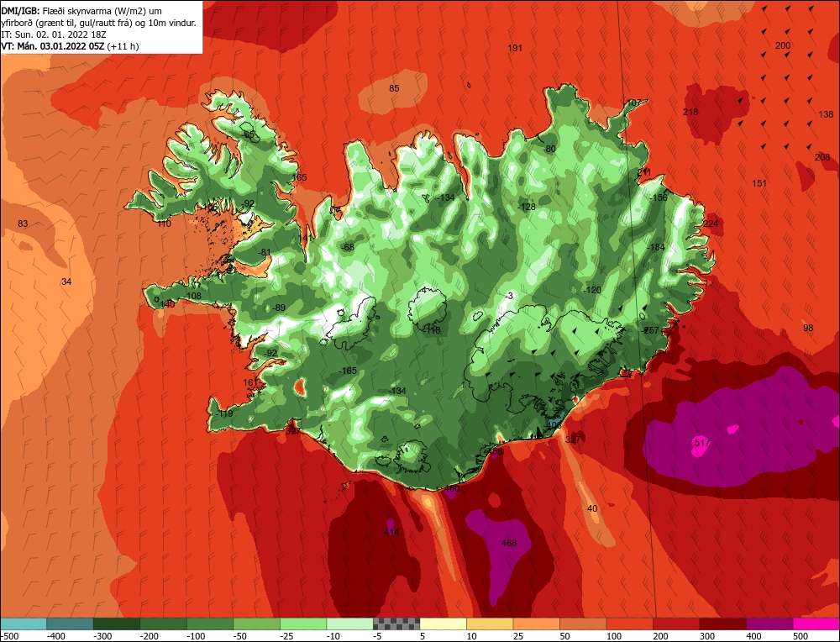Viewport: 840px width, 642px height.
Task: Click the value 40 in the orange streak
Action: click(x=592, y=508)
